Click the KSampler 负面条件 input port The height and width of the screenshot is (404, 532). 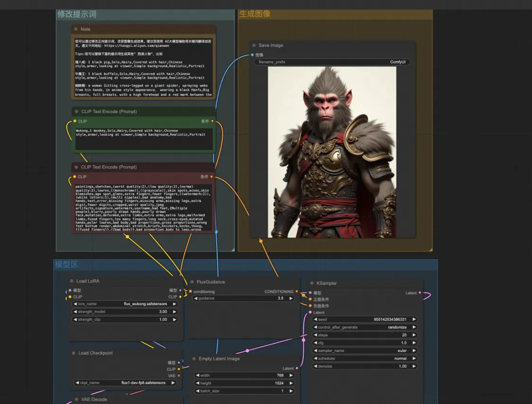point(310,306)
